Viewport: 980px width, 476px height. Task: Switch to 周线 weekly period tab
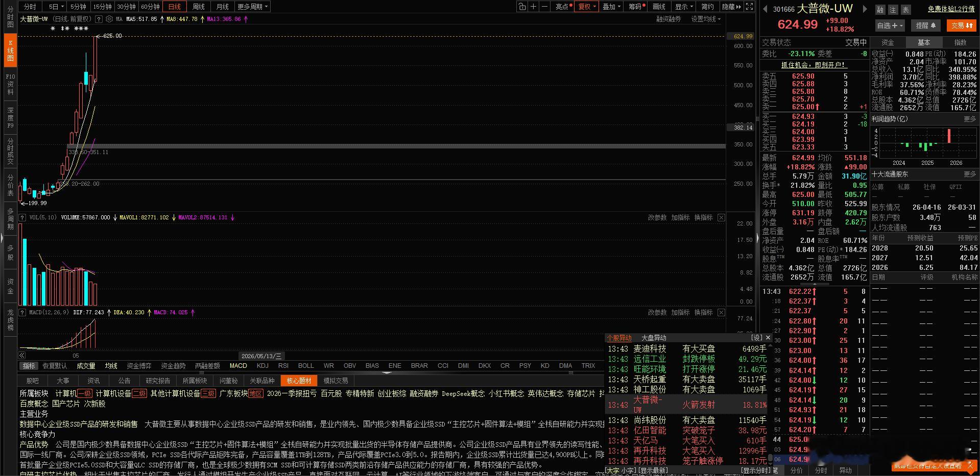(198, 7)
